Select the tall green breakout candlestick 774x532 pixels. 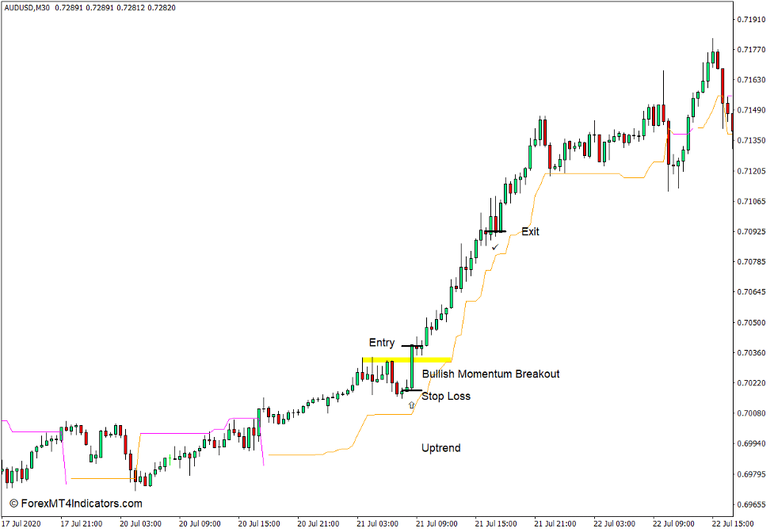[411, 367]
